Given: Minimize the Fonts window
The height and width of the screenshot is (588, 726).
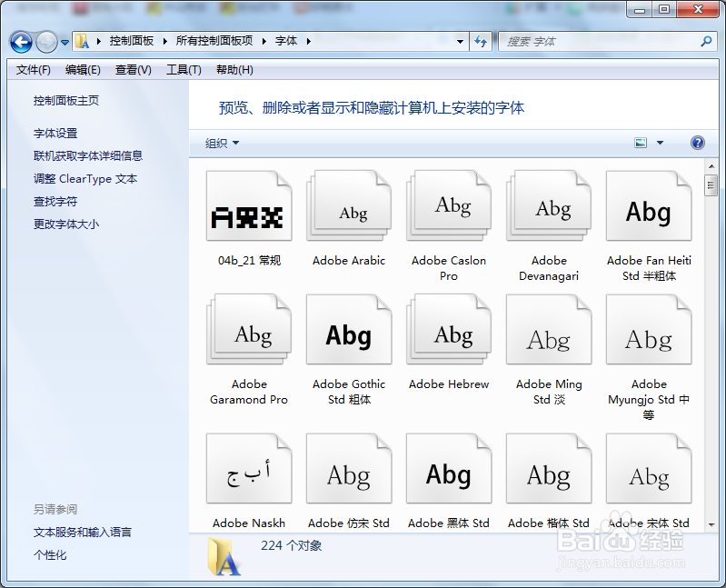Looking at the screenshot, I should tap(640, 9).
